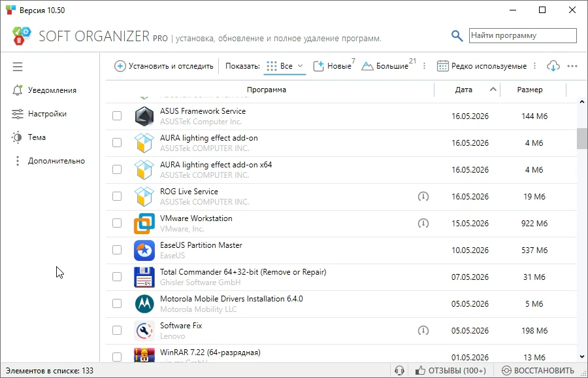Viewport: 588px width, 378px height.
Task: Open the options dots next to Большие filter
Action: [424, 66]
